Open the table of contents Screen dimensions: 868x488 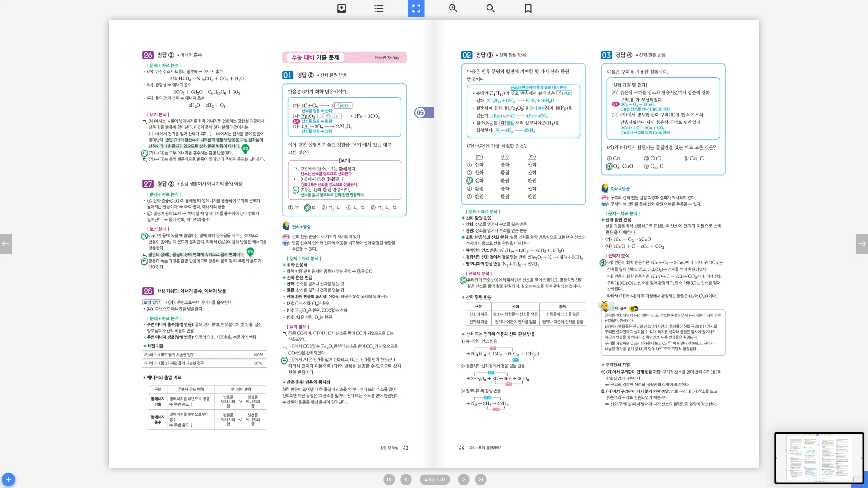[x=378, y=8]
